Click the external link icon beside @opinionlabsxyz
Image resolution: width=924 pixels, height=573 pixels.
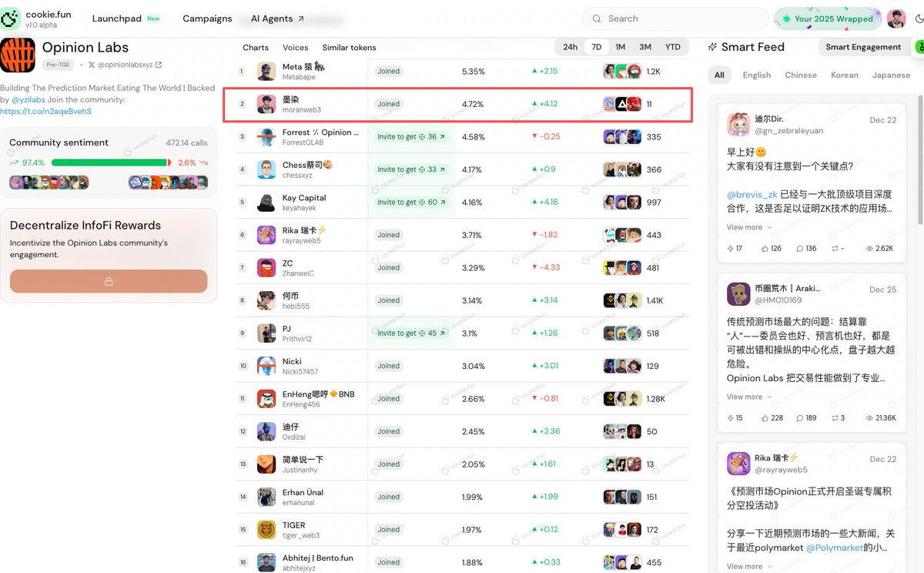coord(159,65)
